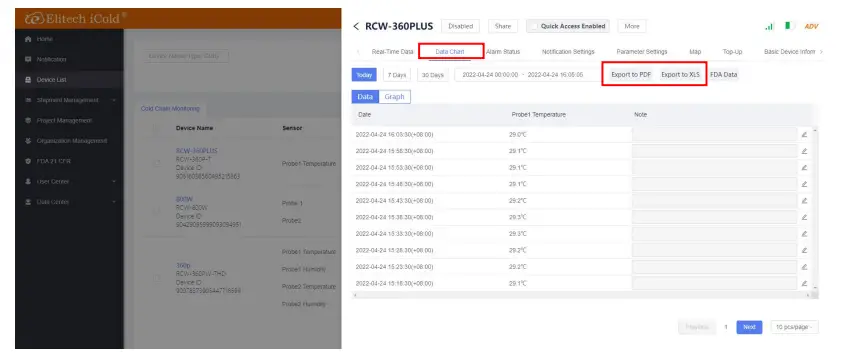Expand the User Center menu arrow
This screenshot has height=364, width=850.
pos(114,182)
